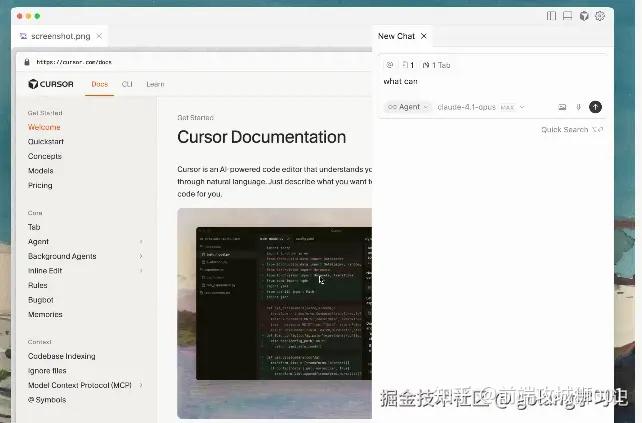Click the Cursor Documentation heading
642x423 pixels.
pyautogui.click(x=262, y=137)
